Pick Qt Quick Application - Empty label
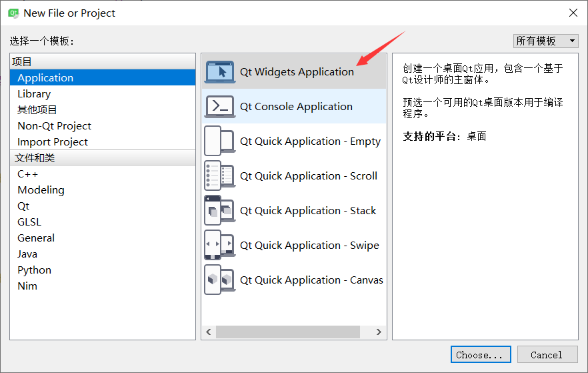 click(310, 141)
